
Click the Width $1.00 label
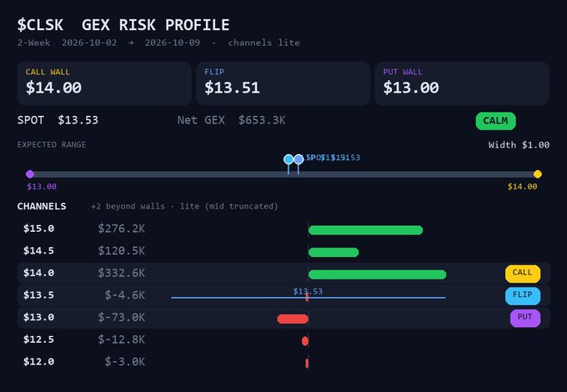(519, 145)
